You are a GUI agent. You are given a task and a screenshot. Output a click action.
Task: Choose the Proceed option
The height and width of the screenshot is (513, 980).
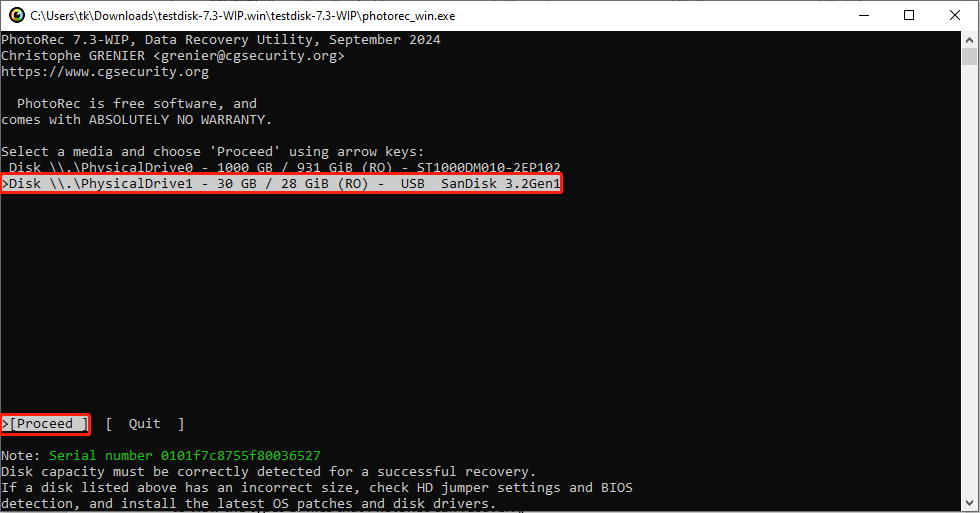point(46,424)
